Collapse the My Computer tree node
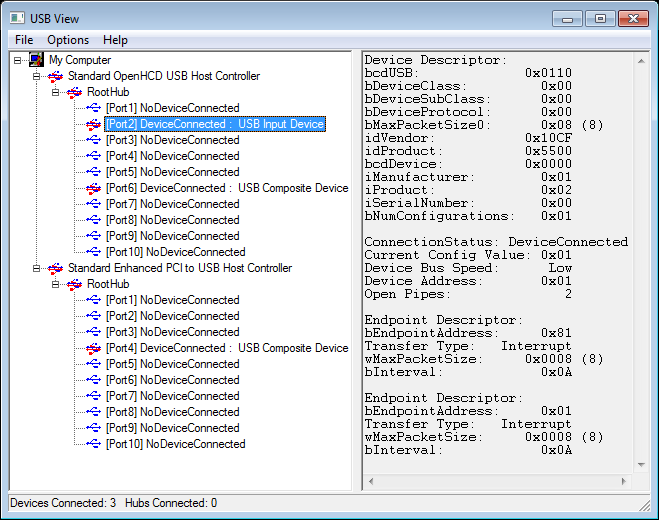This screenshot has height=520, width=659. pyautogui.click(x=17, y=60)
